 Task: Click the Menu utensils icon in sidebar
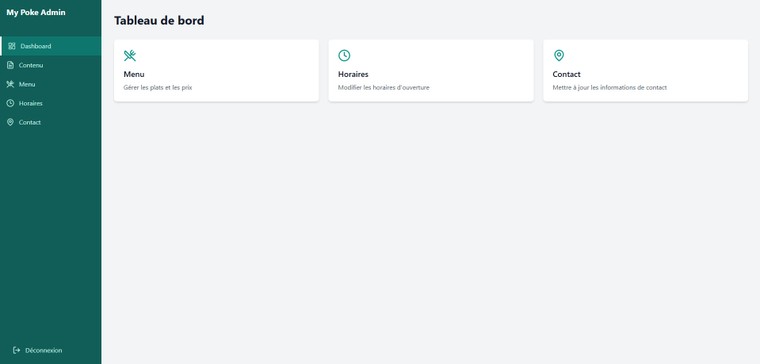click(x=10, y=84)
